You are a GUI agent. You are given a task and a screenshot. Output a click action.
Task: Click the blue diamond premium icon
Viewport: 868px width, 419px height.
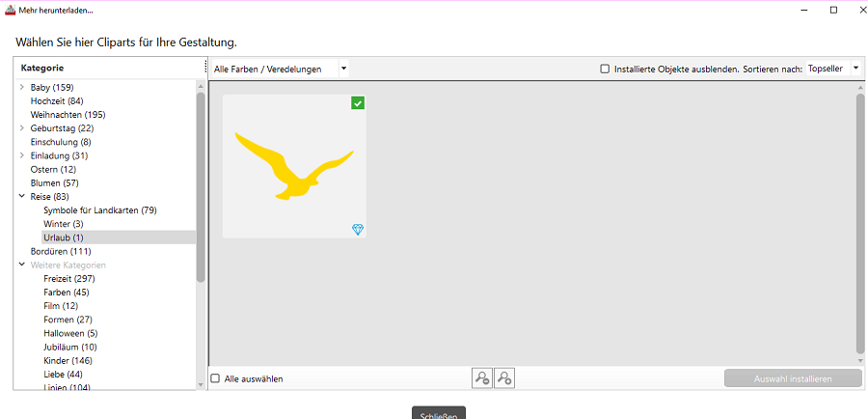[358, 229]
